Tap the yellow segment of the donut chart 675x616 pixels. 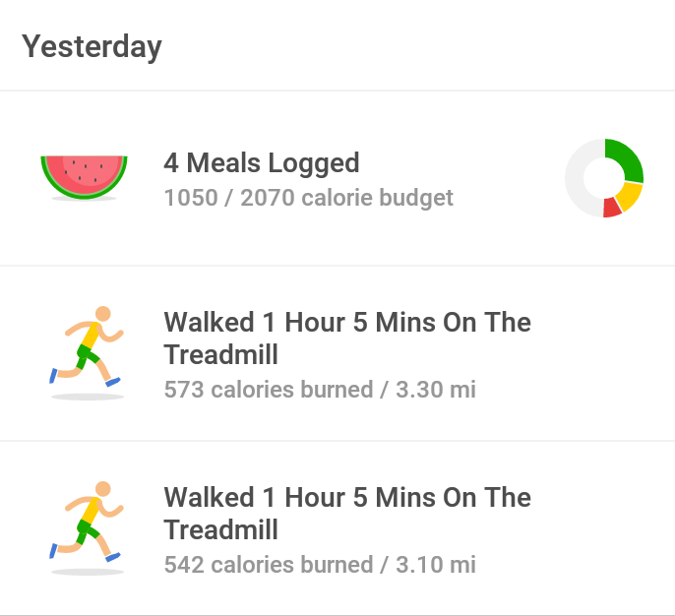(x=629, y=197)
